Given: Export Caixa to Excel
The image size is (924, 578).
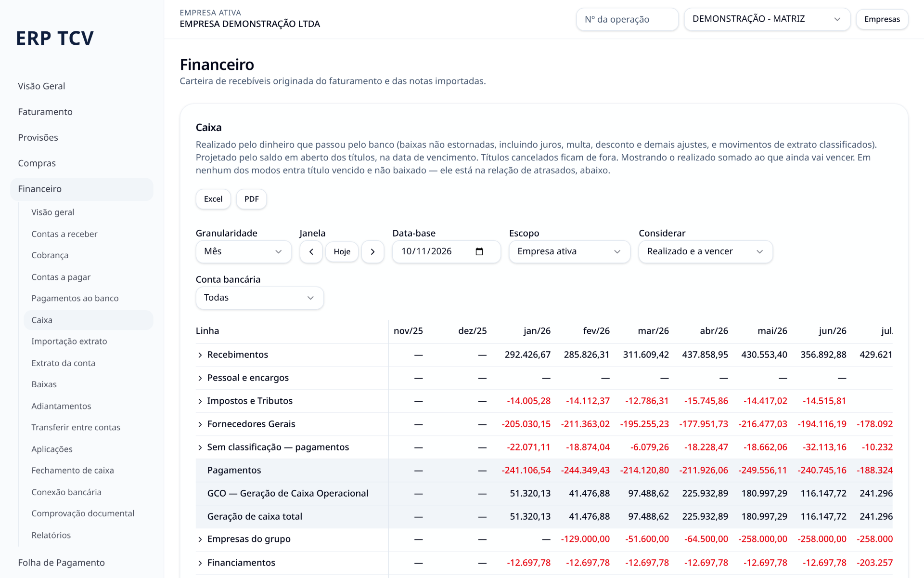Looking at the screenshot, I should point(213,199).
